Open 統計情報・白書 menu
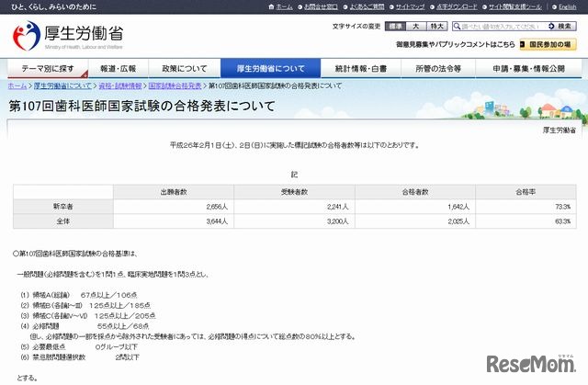 coord(361,69)
